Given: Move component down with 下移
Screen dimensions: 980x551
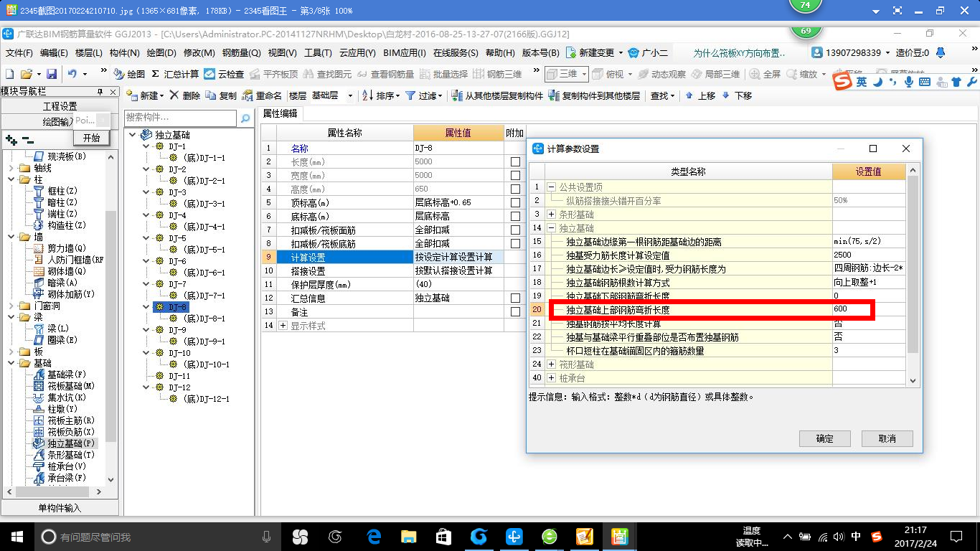Looking at the screenshot, I should (x=737, y=95).
